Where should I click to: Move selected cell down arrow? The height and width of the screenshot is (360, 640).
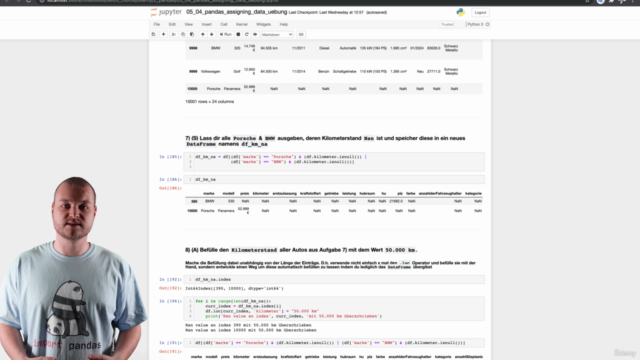tap(211, 35)
